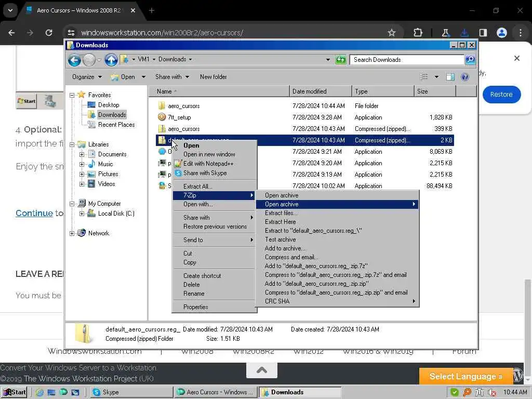Switch to Skype taskbar button
The width and height of the screenshot is (532, 399).
131,392
